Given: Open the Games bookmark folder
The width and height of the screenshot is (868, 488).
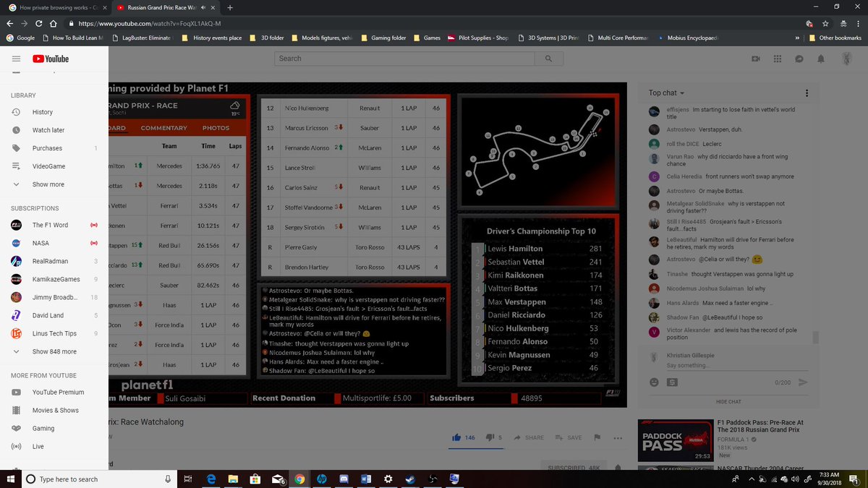Looking at the screenshot, I should click(427, 38).
